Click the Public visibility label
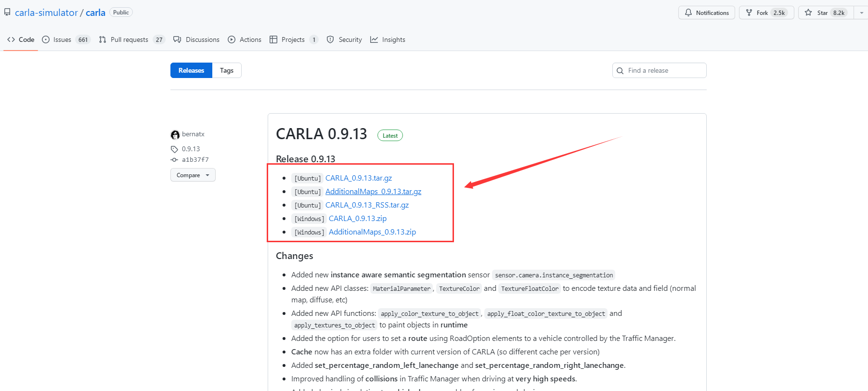This screenshot has width=868, height=391. (x=121, y=13)
